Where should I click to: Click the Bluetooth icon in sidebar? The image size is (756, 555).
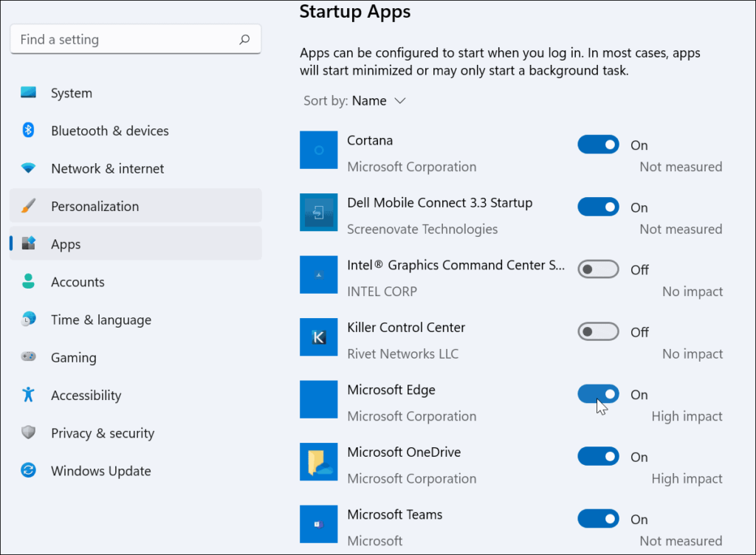tap(29, 130)
